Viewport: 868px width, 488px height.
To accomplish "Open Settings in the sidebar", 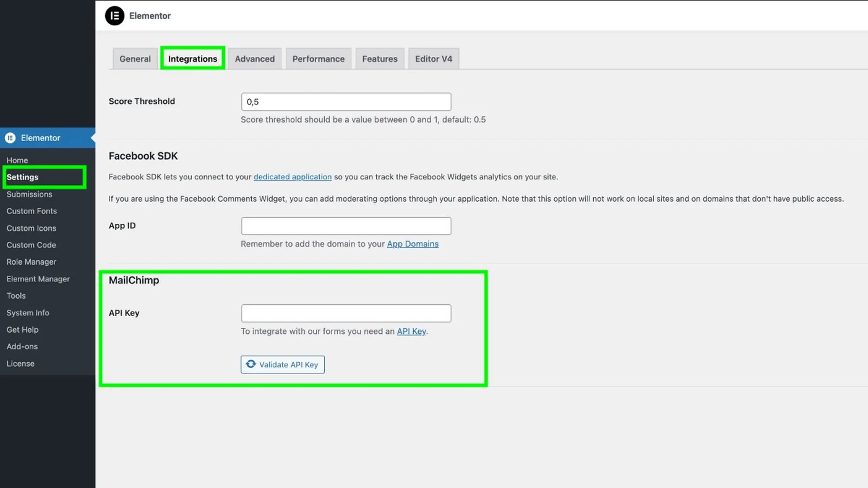I will (23, 177).
